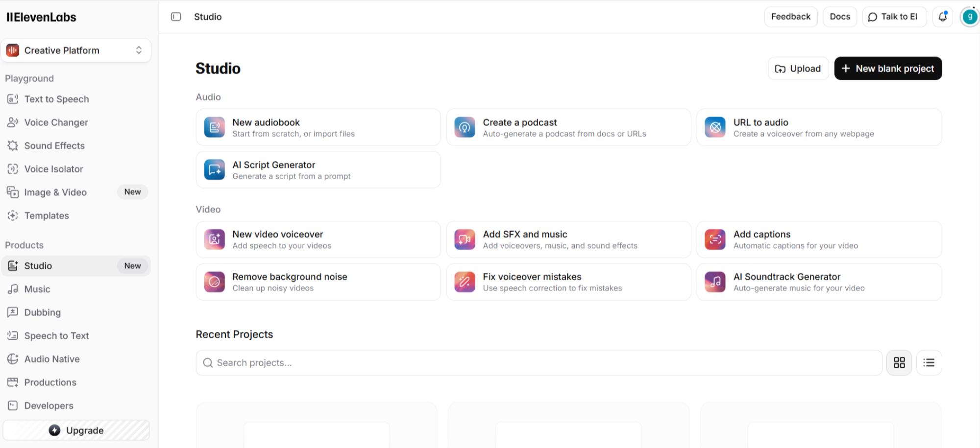
Task: Click the Add captions icon
Action: [715, 239]
